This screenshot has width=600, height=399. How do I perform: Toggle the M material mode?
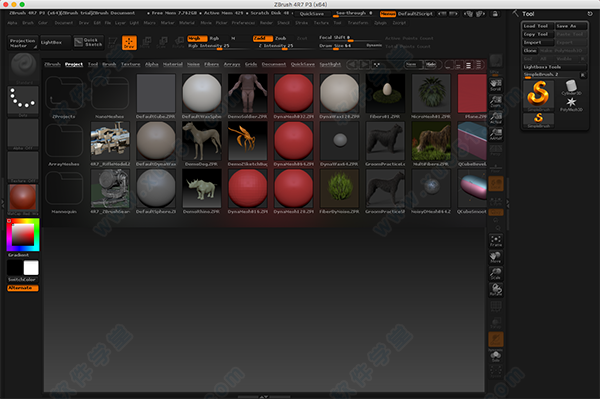click(233, 38)
